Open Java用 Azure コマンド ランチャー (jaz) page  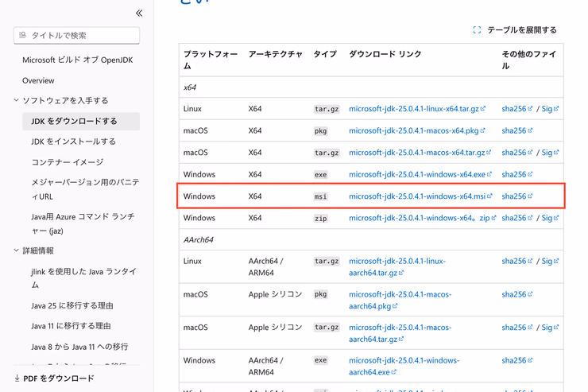[x=83, y=223]
